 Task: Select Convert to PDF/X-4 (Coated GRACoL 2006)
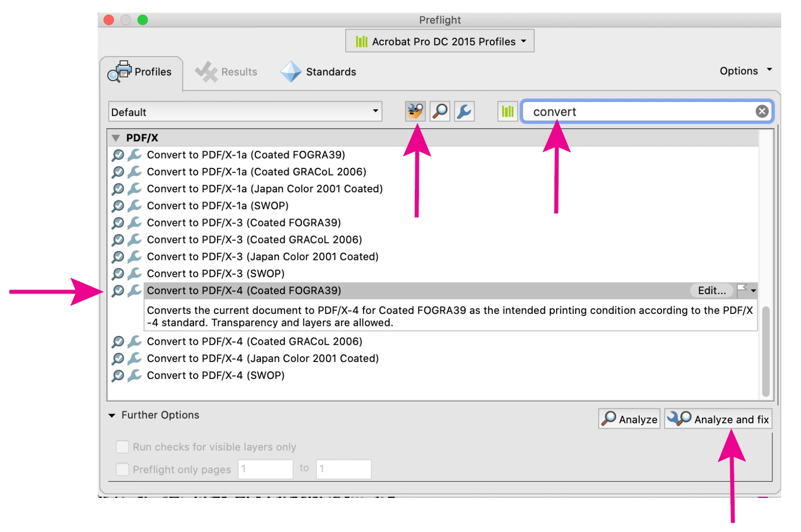[x=254, y=342]
